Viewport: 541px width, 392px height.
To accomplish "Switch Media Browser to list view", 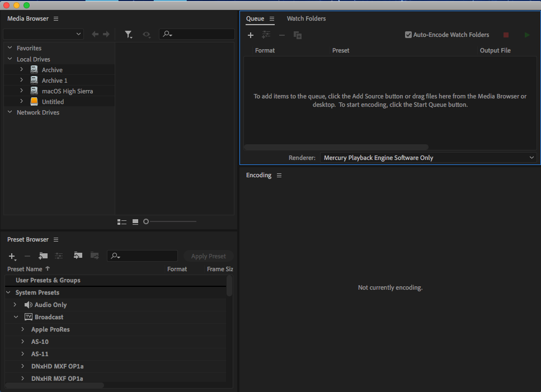I will pos(122,221).
